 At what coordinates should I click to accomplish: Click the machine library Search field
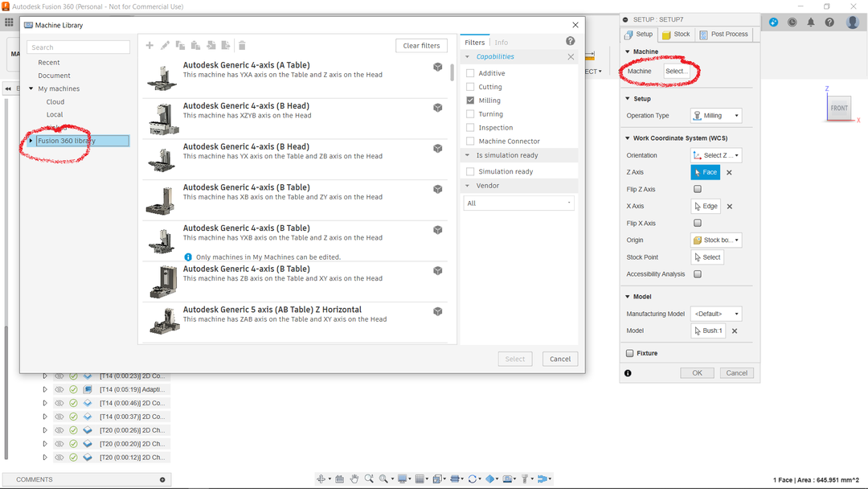pyautogui.click(x=78, y=47)
